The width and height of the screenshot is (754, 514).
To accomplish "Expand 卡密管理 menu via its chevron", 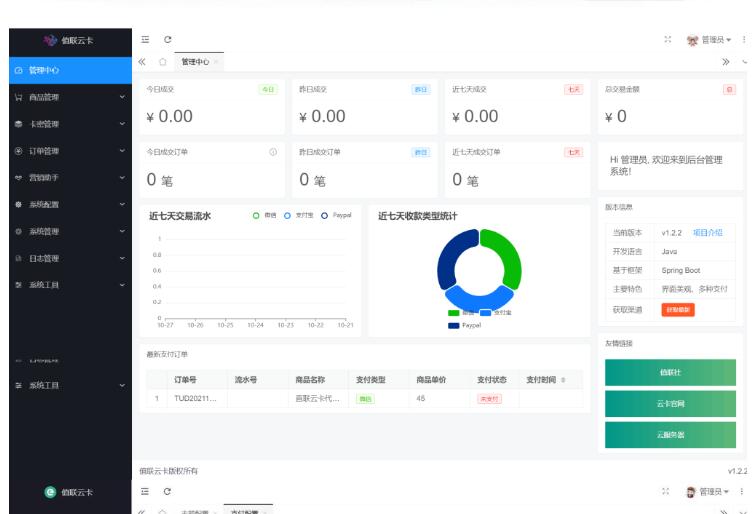I will 122,124.
